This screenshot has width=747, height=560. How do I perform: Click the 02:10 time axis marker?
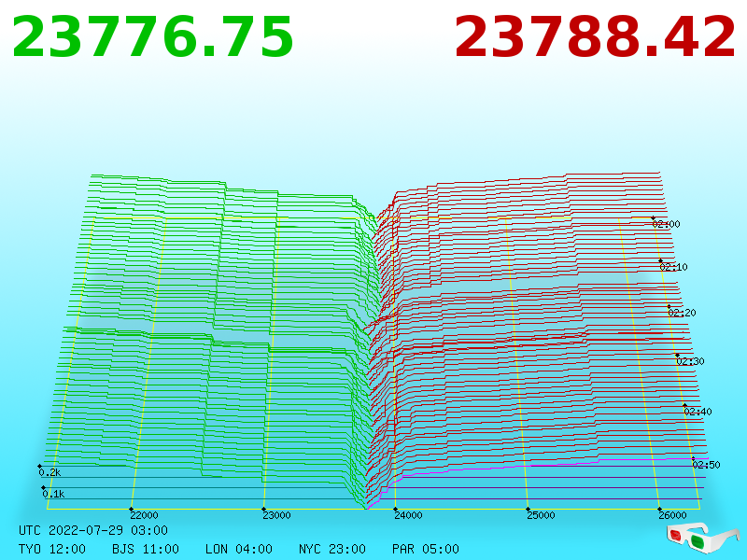(x=673, y=267)
